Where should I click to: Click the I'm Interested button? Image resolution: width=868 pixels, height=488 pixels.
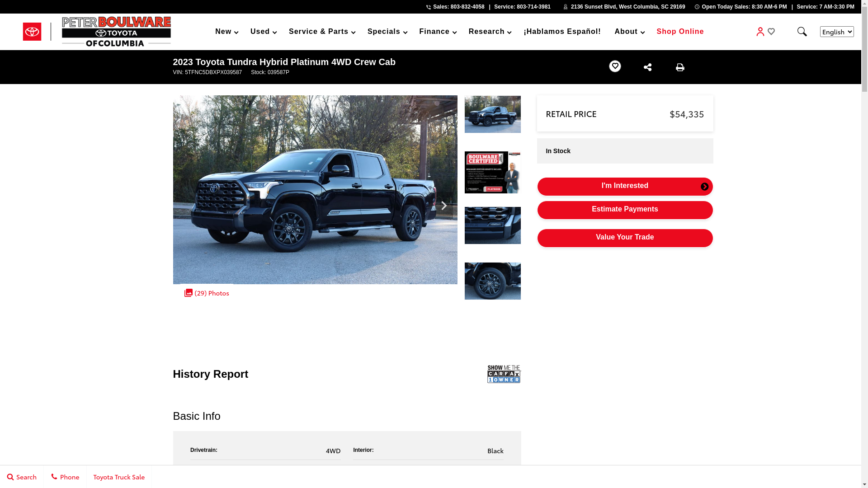point(625,187)
